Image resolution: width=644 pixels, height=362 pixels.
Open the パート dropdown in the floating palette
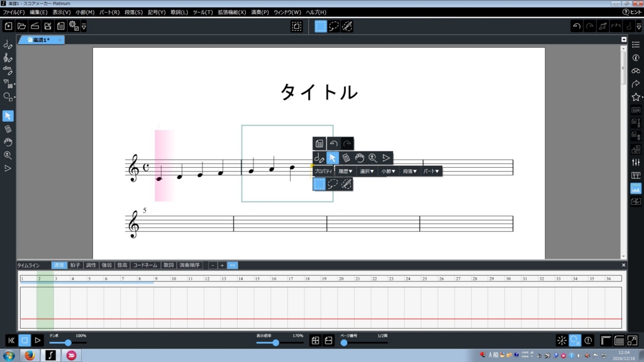pos(431,171)
